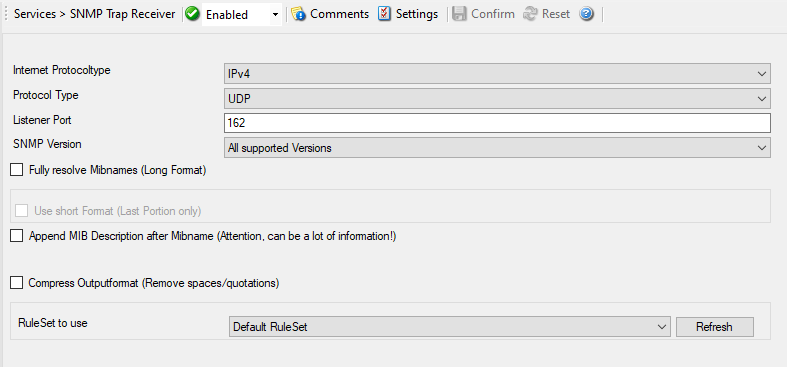Viewport: 787px width, 367px height.
Task: Click the toolbar grip handle at far left
Action: (x=6, y=14)
